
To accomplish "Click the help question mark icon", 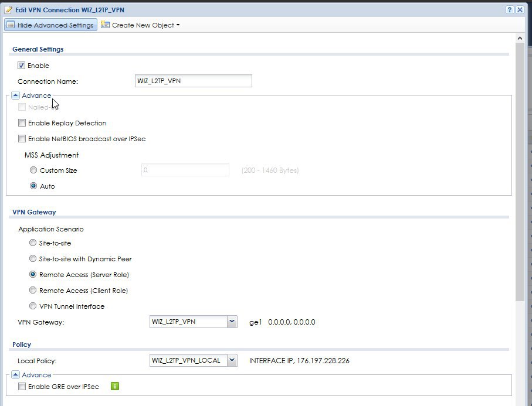I will point(510,10).
